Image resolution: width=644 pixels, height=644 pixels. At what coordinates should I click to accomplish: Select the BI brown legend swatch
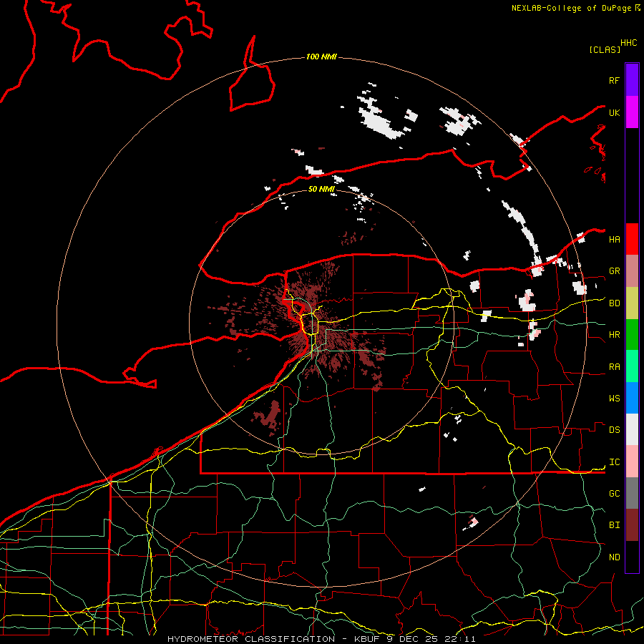click(632, 525)
